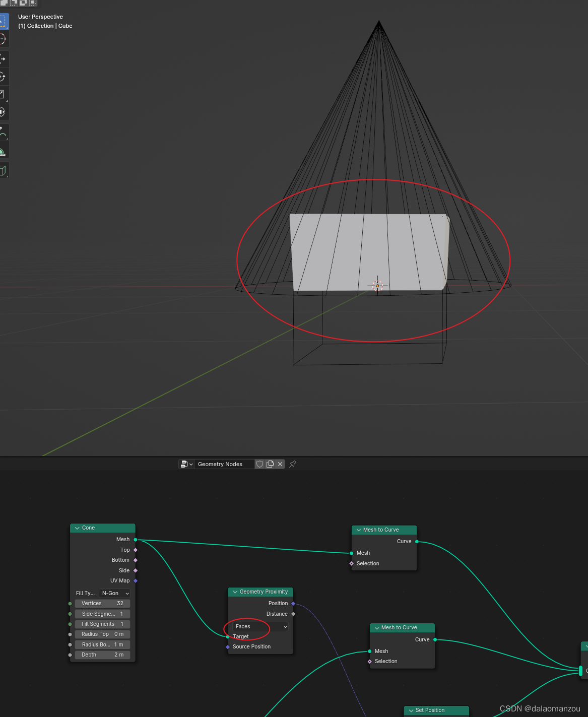
Task: Activate the 3D Cursor tool
Action: (3, 39)
